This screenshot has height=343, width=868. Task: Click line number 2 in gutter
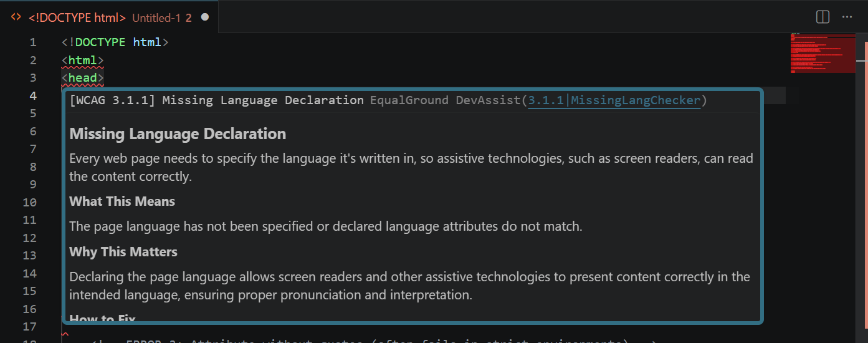click(33, 60)
